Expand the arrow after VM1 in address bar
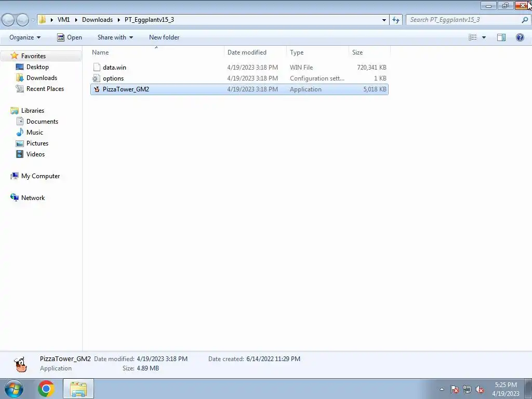 coord(76,20)
